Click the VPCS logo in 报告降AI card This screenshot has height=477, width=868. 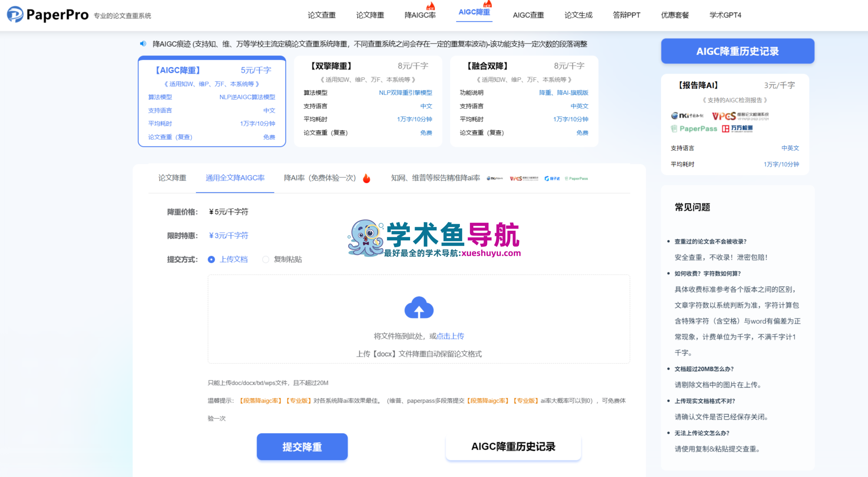740,116
